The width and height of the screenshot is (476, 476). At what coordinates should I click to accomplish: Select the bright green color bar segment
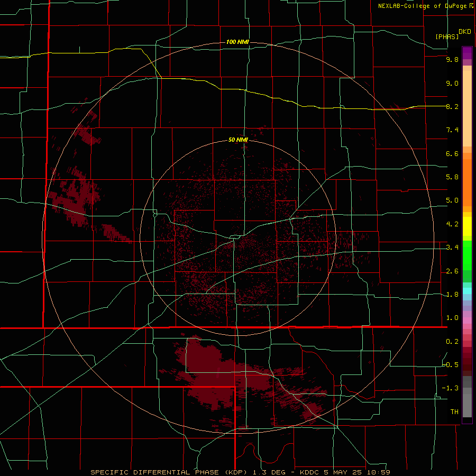pos(467,255)
